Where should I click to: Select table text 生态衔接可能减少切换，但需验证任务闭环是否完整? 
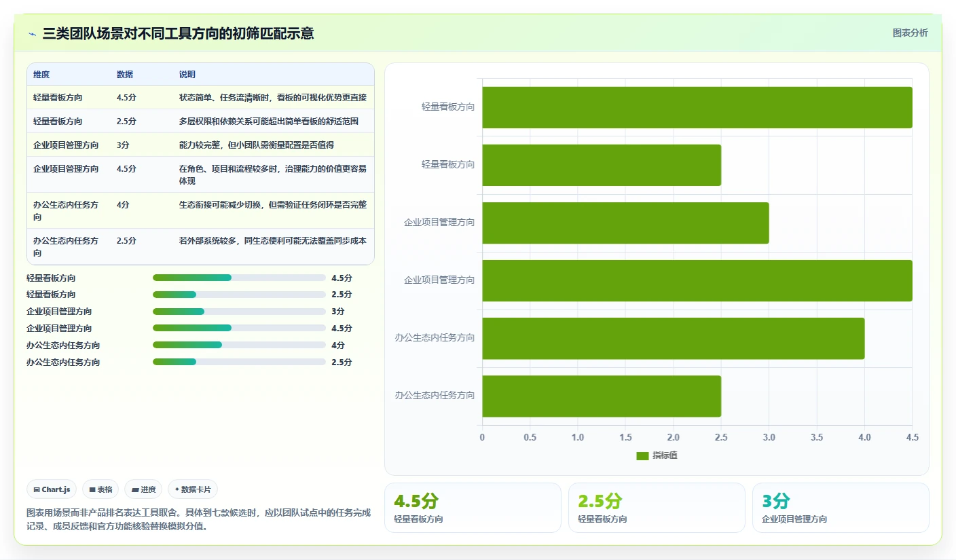(x=273, y=204)
